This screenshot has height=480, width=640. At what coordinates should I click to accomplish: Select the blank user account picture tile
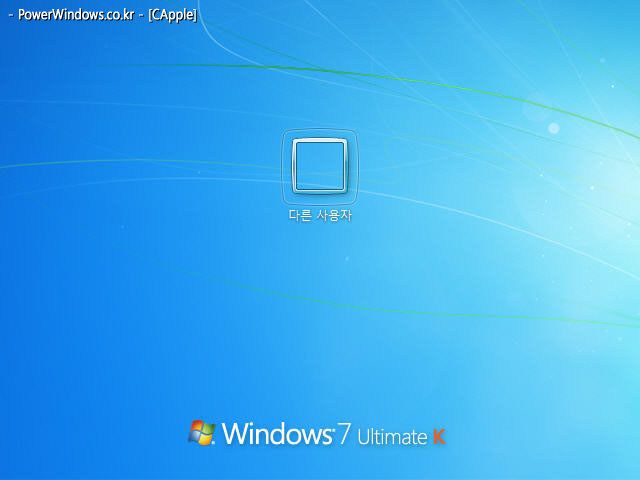click(x=320, y=166)
